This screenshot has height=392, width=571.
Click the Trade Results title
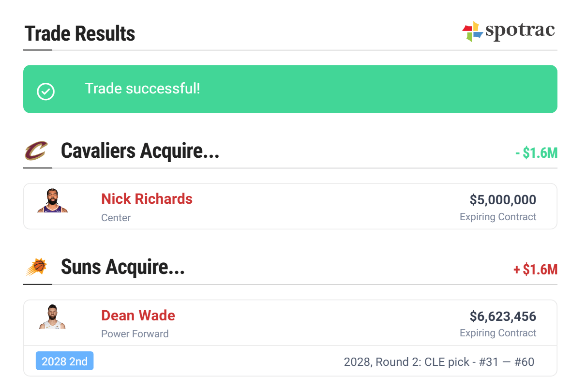tap(80, 34)
